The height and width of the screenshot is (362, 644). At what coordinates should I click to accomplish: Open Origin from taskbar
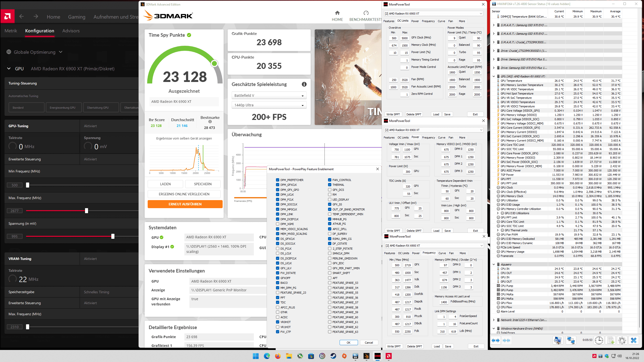click(344, 356)
